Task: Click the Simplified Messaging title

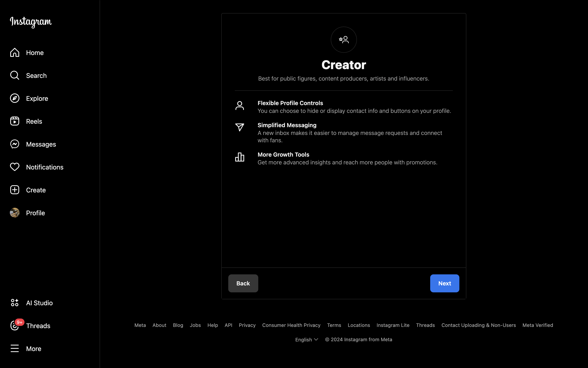Action: (x=287, y=125)
